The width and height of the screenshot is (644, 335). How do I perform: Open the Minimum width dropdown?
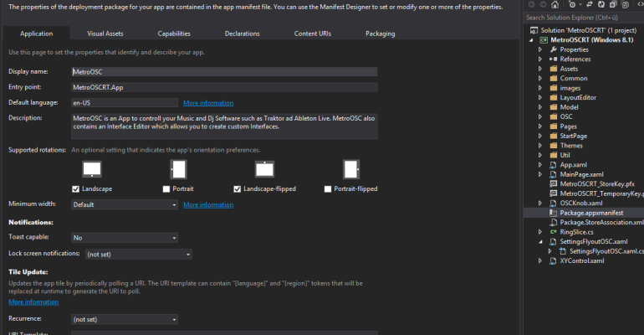(x=125, y=204)
